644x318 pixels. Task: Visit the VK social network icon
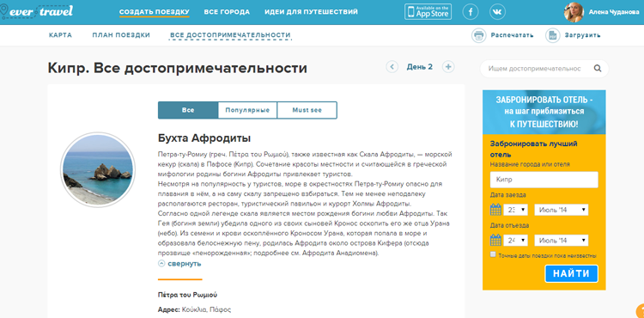497,12
